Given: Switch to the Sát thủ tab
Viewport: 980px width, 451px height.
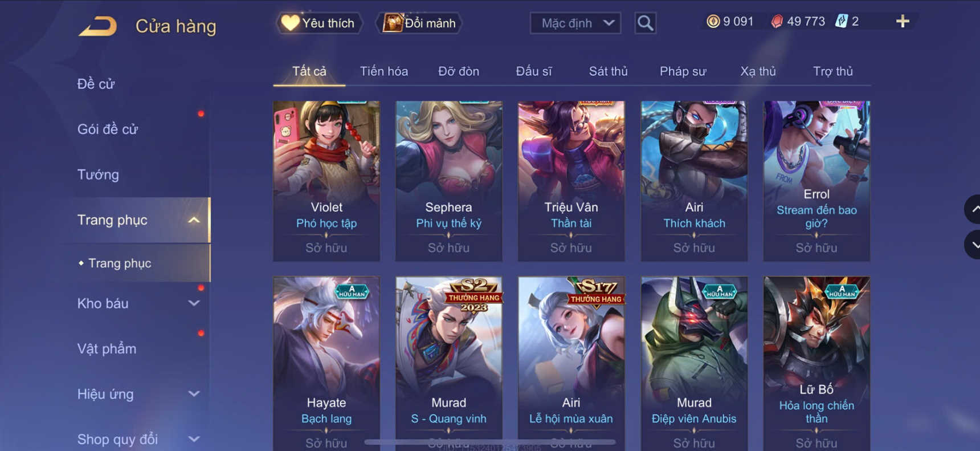Looking at the screenshot, I should pyautogui.click(x=608, y=71).
